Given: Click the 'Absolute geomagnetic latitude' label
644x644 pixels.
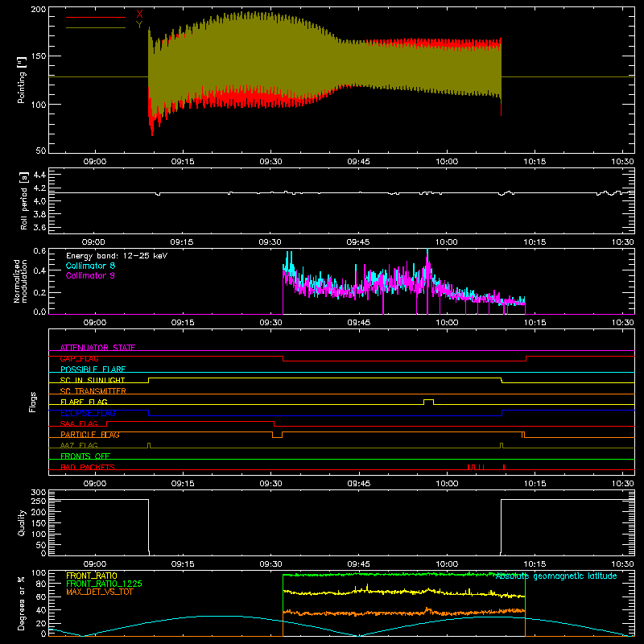Looking at the screenshot, I should (x=556, y=576).
